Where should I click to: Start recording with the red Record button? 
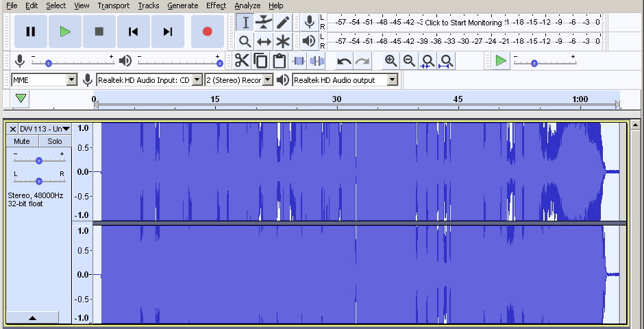point(208,32)
